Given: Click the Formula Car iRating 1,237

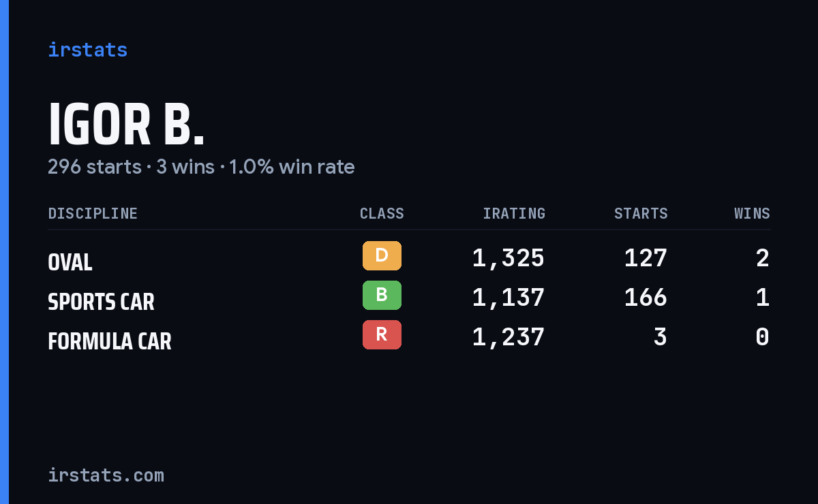Looking at the screenshot, I should click(509, 337).
